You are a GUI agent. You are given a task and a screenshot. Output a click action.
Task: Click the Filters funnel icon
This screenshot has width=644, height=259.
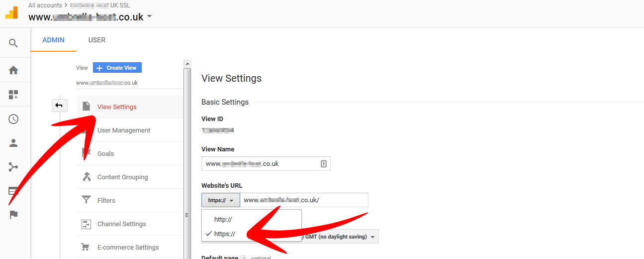tap(87, 200)
